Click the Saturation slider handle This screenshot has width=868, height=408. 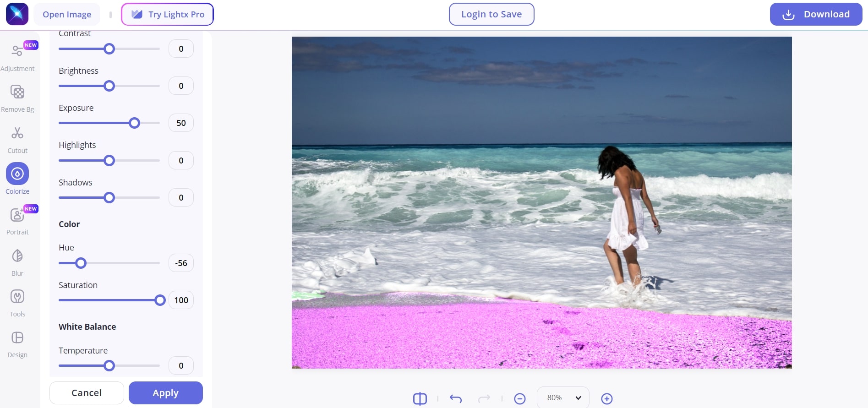pos(160,300)
